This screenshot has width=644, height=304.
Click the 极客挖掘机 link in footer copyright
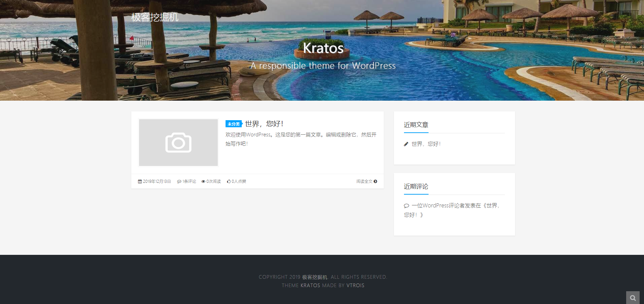pyautogui.click(x=315, y=277)
